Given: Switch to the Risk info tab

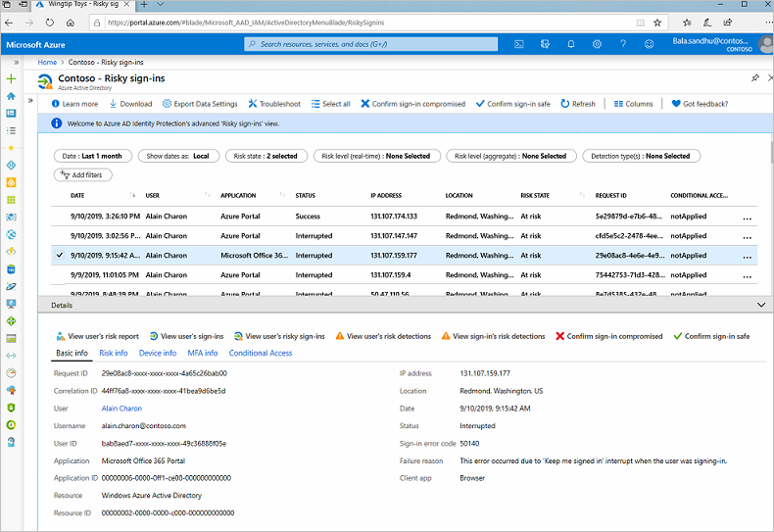Looking at the screenshot, I should pos(114,353).
